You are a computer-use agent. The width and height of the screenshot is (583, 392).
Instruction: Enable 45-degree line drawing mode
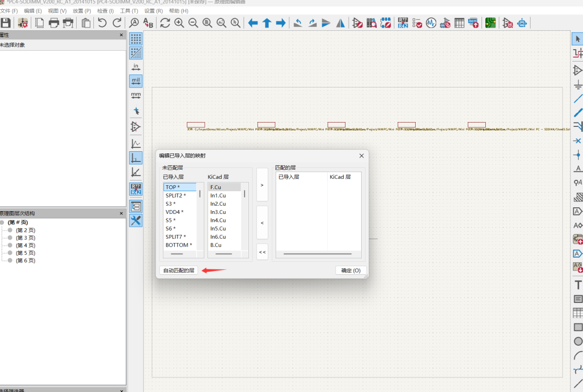pyautogui.click(x=135, y=172)
